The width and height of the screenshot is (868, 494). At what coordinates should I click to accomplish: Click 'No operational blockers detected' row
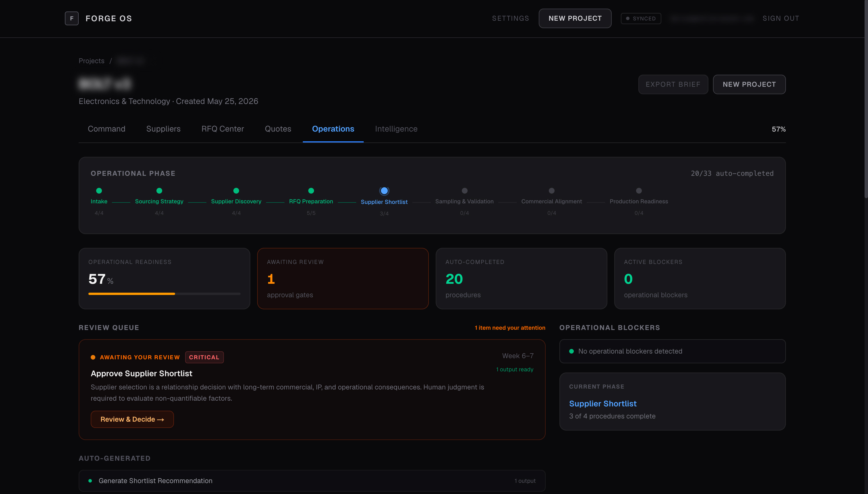click(672, 352)
